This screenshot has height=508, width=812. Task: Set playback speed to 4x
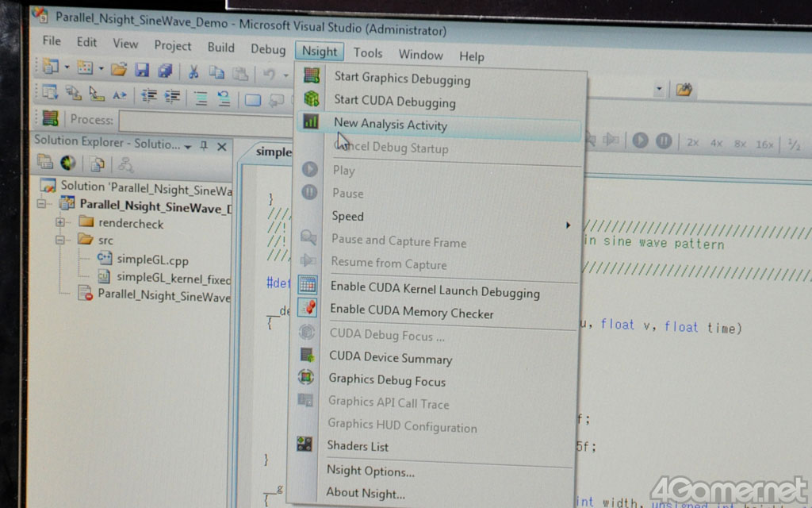click(x=716, y=143)
